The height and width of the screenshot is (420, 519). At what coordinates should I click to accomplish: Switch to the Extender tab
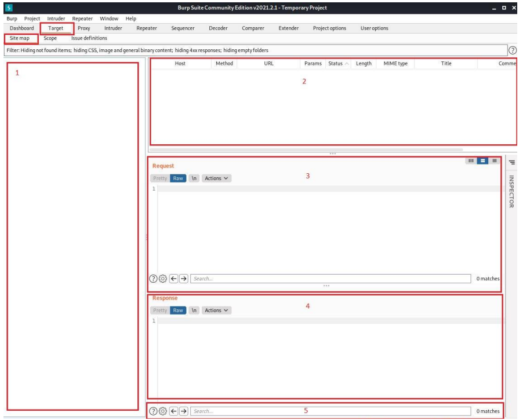pyautogui.click(x=288, y=28)
